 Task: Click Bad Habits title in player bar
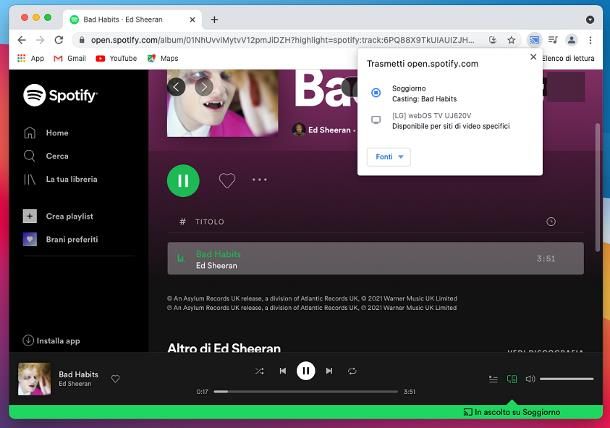[79, 374]
